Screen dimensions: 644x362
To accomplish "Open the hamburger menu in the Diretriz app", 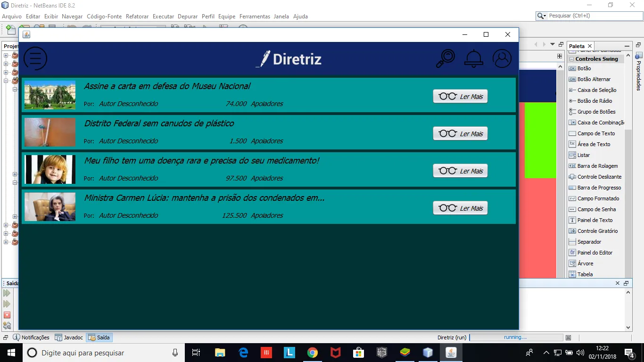I will (35, 58).
